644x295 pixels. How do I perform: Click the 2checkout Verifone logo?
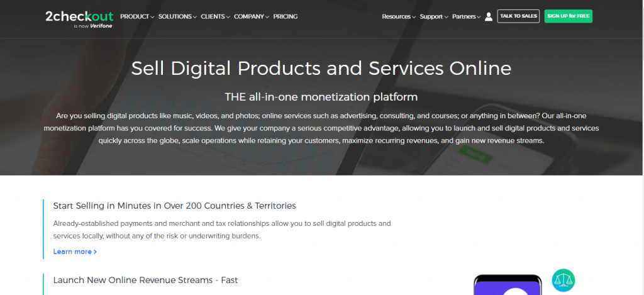coord(79,19)
